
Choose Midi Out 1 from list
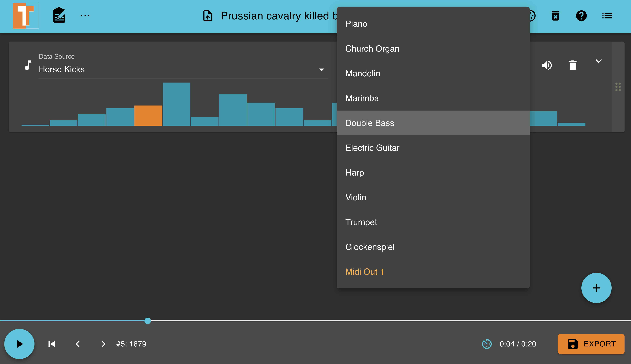(x=364, y=272)
